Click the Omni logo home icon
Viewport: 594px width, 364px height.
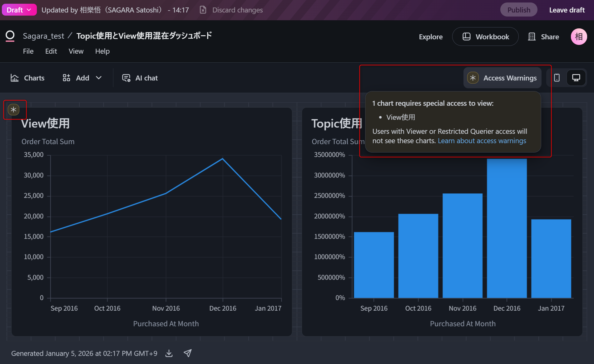click(10, 36)
